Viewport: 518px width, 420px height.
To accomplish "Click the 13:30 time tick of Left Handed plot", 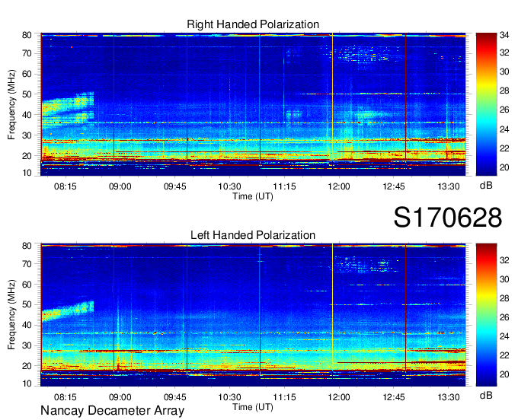I will tap(449, 397).
